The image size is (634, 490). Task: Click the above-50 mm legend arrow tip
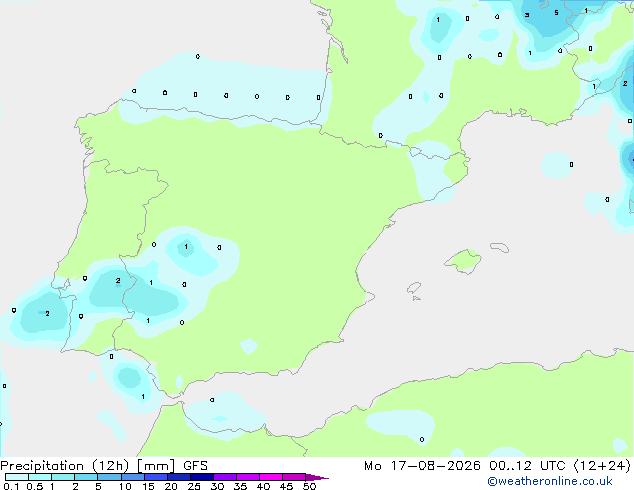coord(317,477)
